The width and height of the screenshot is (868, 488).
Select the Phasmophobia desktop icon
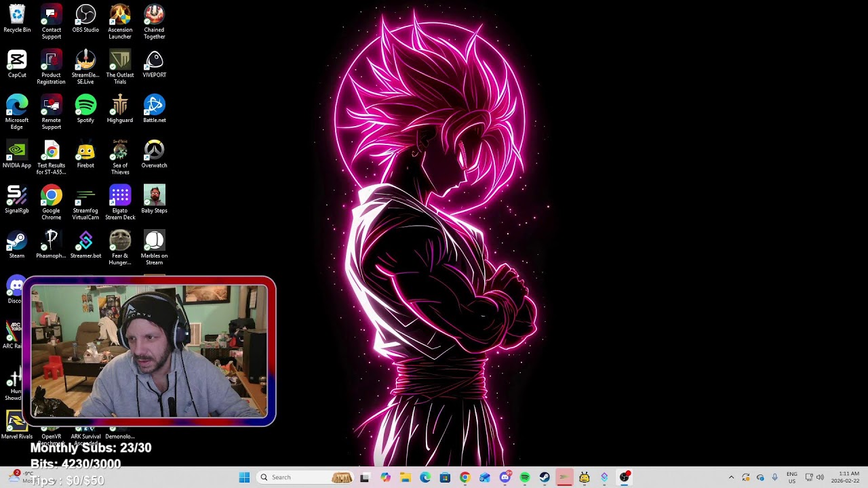pos(52,245)
